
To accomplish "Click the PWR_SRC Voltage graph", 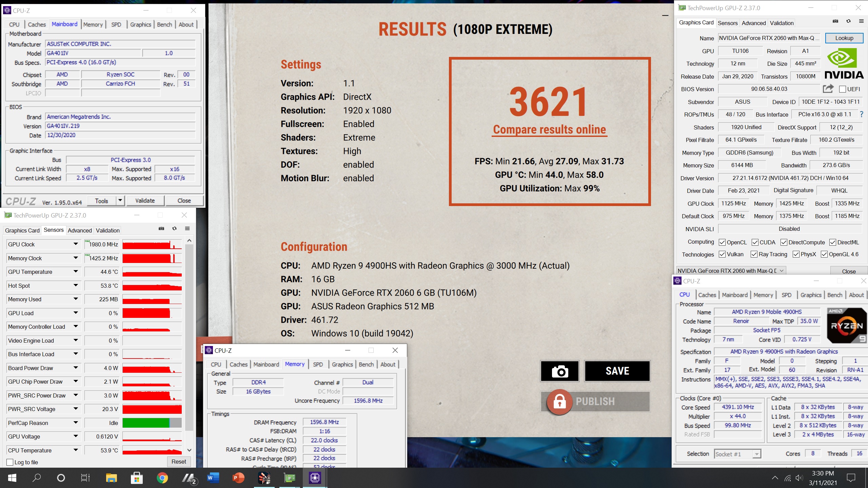I will (x=152, y=409).
